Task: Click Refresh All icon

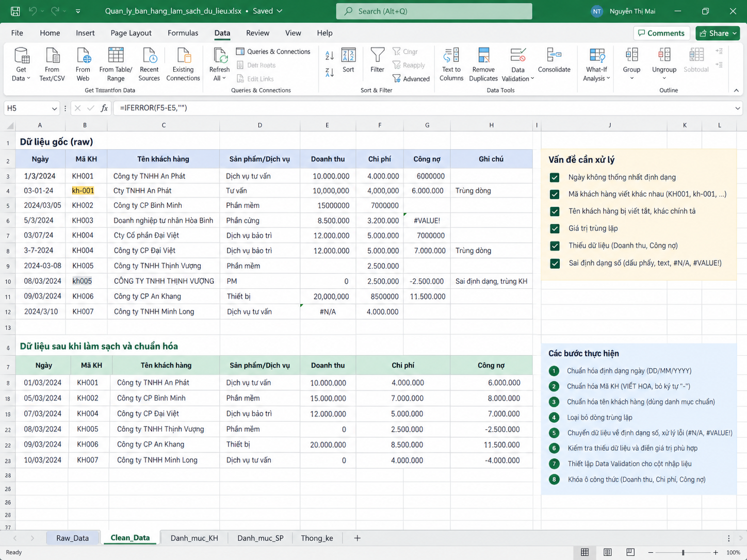Action: click(x=220, y=56)
